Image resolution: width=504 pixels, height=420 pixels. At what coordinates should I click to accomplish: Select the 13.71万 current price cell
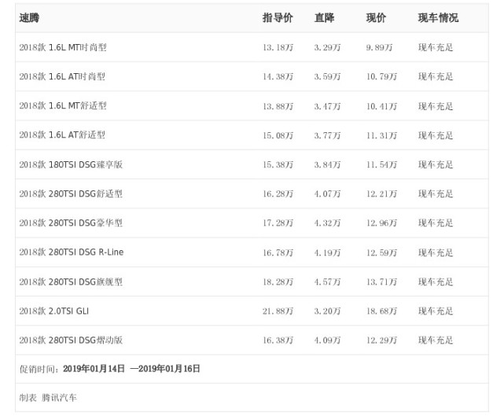point(381,282)
